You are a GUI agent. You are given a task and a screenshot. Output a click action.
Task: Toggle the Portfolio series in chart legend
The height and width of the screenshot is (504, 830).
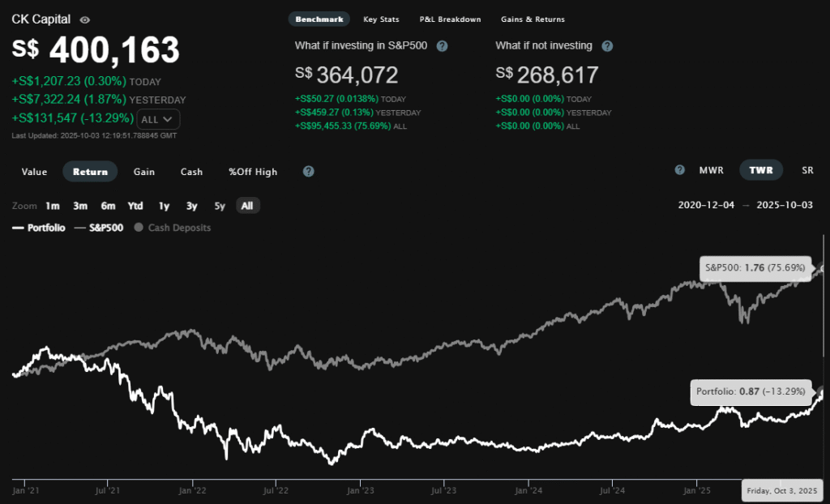click(x=39, y=228)
